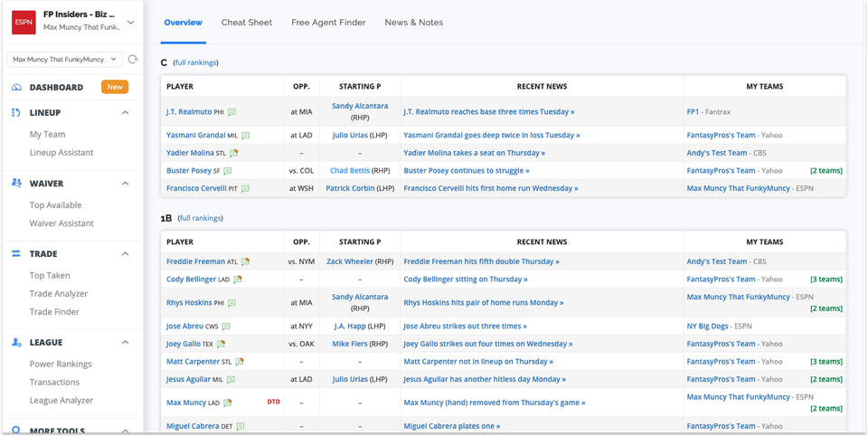Open Mike Fiers pitcher link
The height and width of the screenshot is (436, 868).
coord(350,344)
